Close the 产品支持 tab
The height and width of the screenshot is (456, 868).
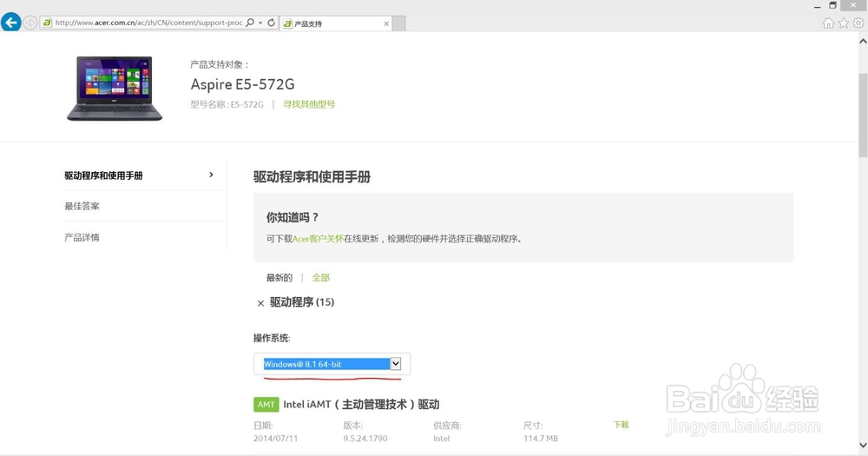point(386,23)
